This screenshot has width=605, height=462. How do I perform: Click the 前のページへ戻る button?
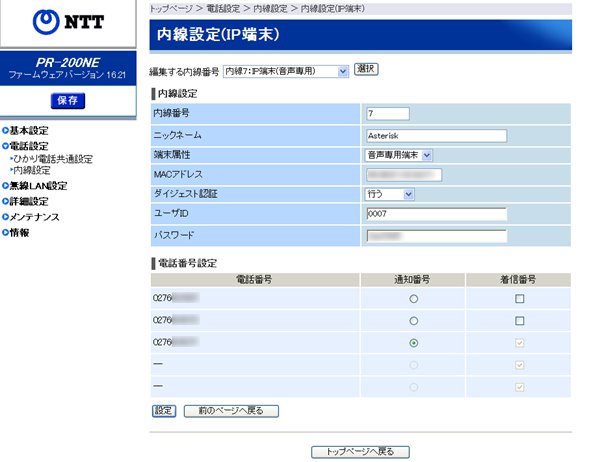pyautogui.click(x=231, y=411)
